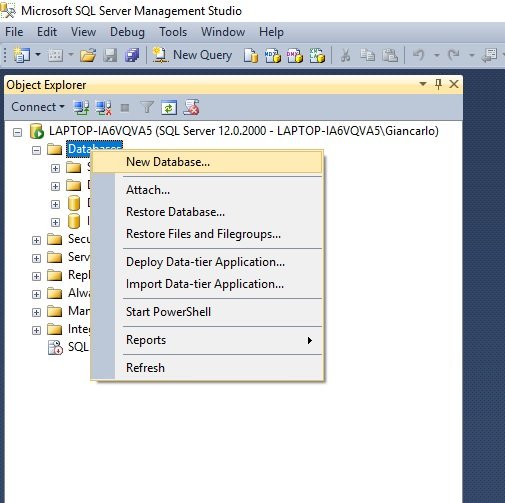Click the New Query toolbar button
The image size is (505, 503).
[x=192, y=55]
